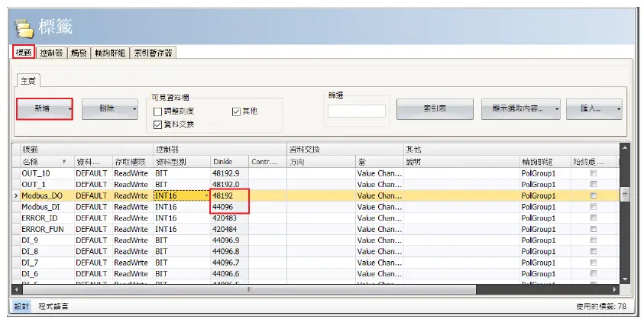Click the 篩選 filter input field
Image resolution: width=644 pixels, height=326 pixels.
tap(357, 111)
